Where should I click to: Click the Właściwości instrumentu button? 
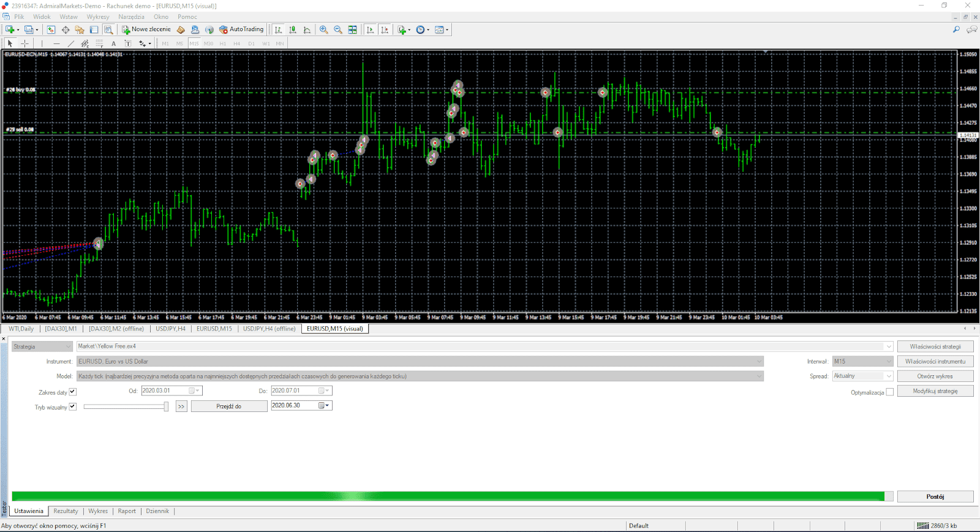click(x=935, y=361)
